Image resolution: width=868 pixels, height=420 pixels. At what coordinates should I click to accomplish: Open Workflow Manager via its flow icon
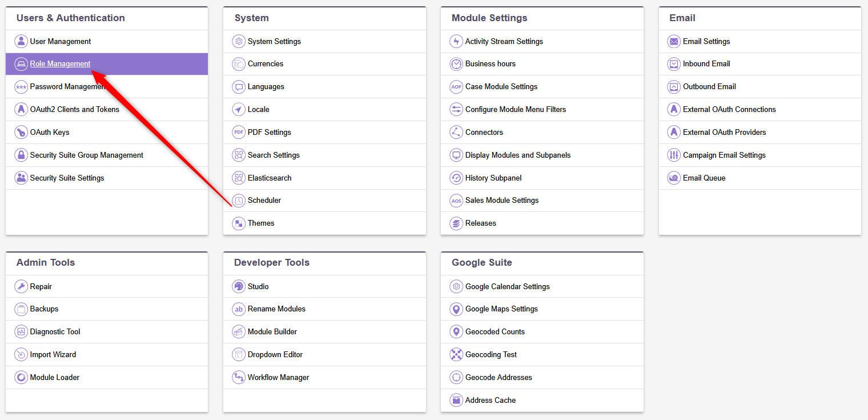[239, 377]
